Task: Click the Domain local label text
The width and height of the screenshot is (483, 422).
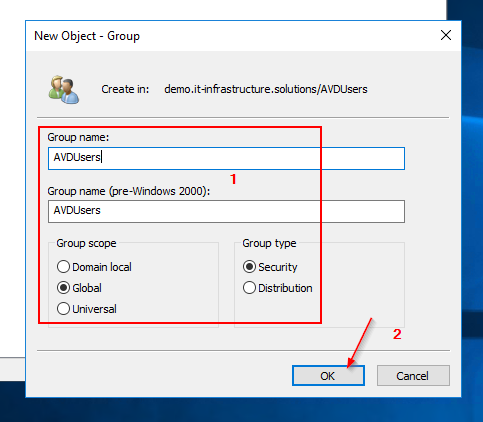Action: [102, 267]
